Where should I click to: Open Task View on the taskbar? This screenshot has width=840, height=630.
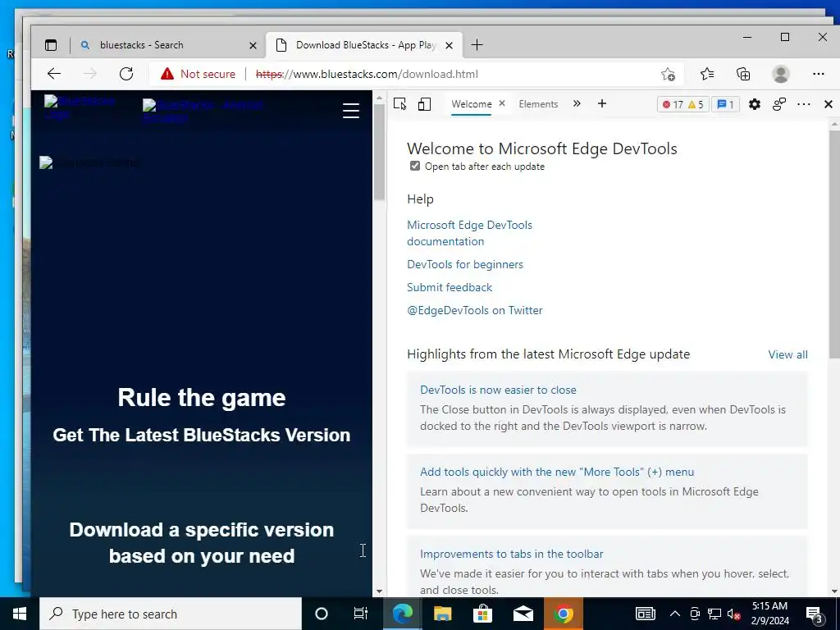(x=361, y=614)
